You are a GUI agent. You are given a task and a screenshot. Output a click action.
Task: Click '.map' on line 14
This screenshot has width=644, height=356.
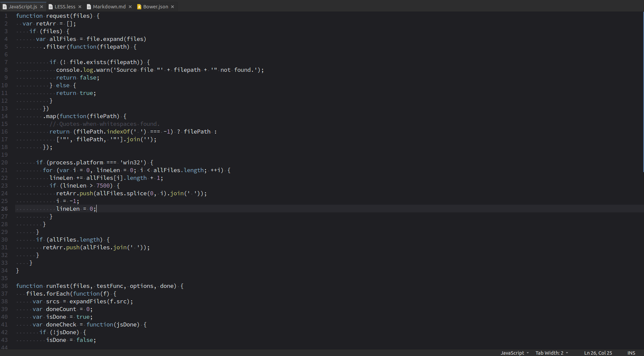click(49, 116)
